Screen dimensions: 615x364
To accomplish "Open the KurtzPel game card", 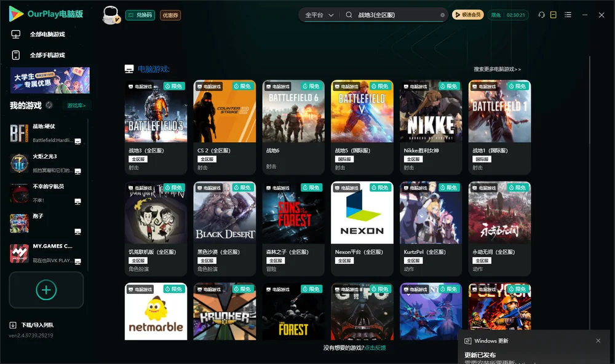I will (430, 229).
